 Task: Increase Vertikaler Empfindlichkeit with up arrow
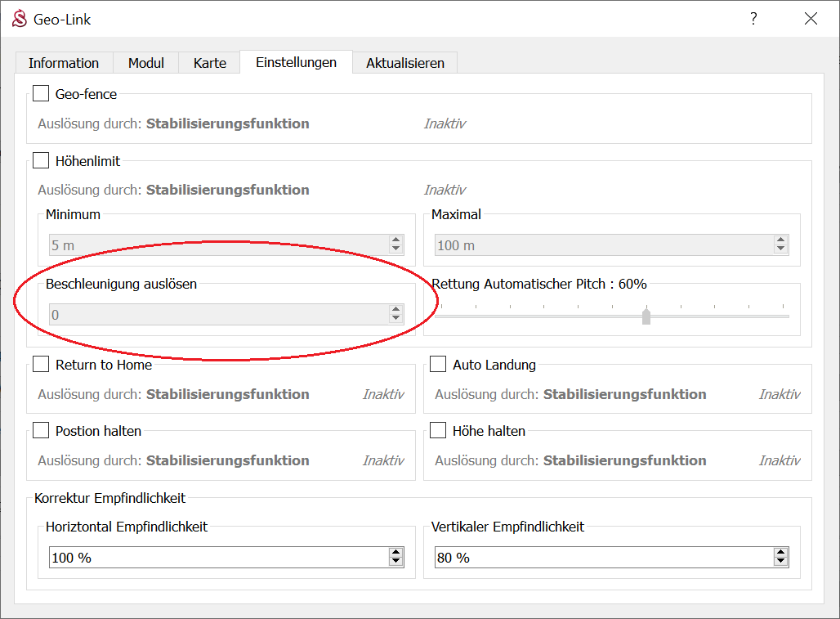click(781, 553)
